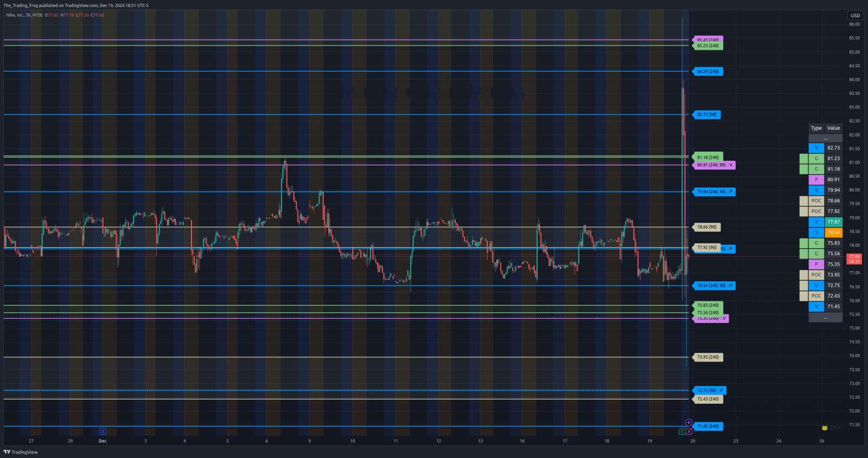Image resolution: width=868 pixels, height=458 pixels.
Task: Click the dividend D marker near Dec
Action: point(103,431)
